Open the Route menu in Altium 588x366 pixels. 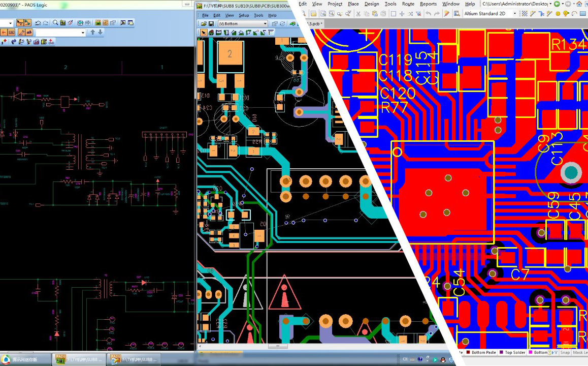click(x=408, y=4)
